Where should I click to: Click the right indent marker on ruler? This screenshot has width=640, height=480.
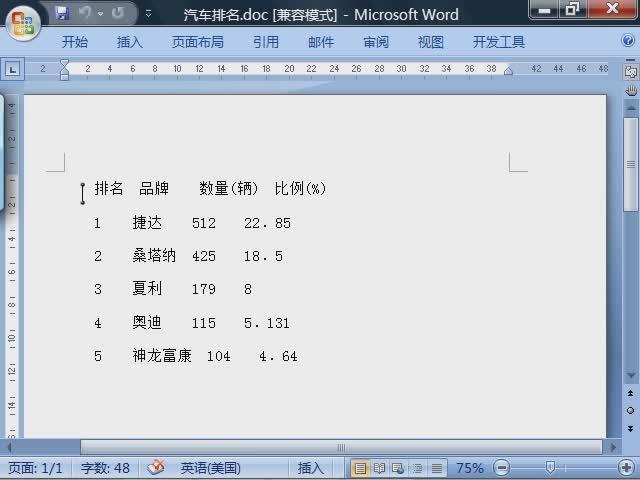(508, 71)
